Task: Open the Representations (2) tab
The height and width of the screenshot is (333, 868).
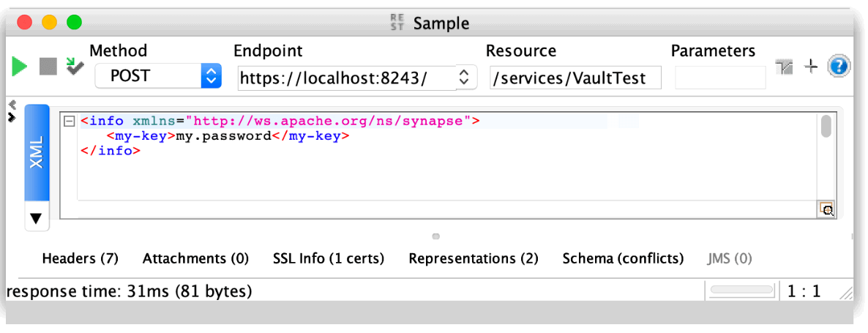Action: [x=474, y=258]
